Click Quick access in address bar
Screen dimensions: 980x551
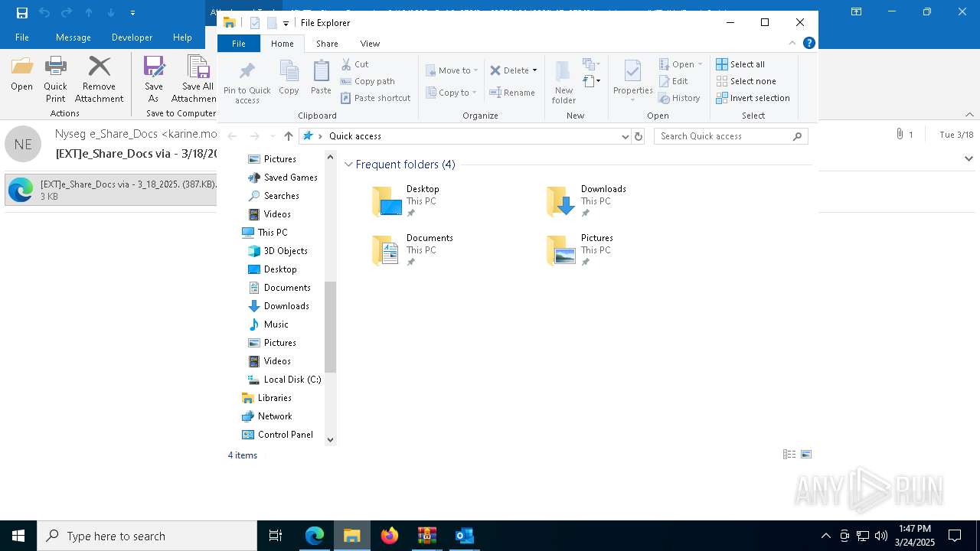[355, 136]
